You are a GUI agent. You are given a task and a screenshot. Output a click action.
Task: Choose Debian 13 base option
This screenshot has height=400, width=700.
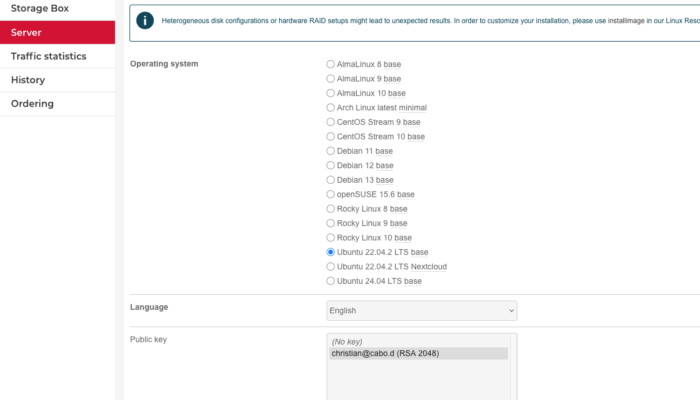(x=331, y=180)
